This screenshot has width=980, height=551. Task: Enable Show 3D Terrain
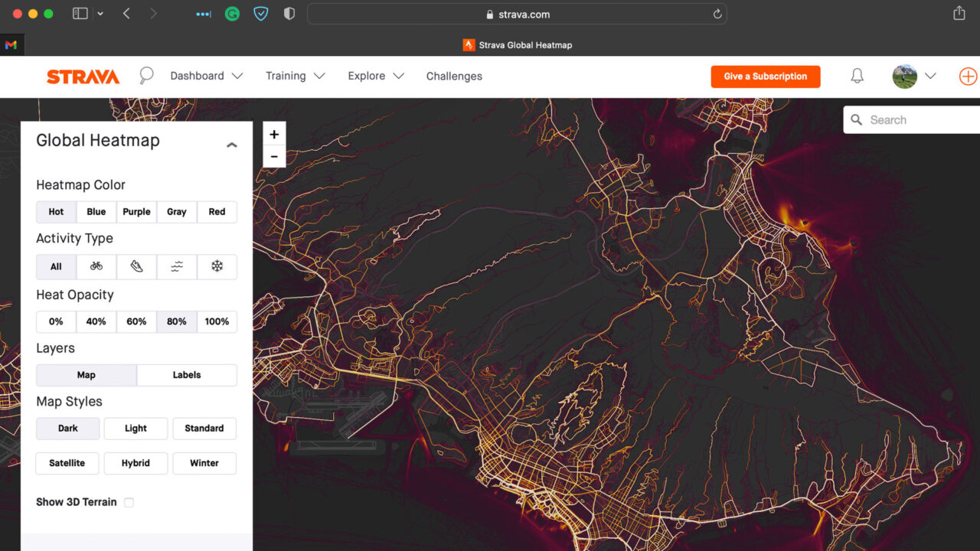tap(129, 502)
